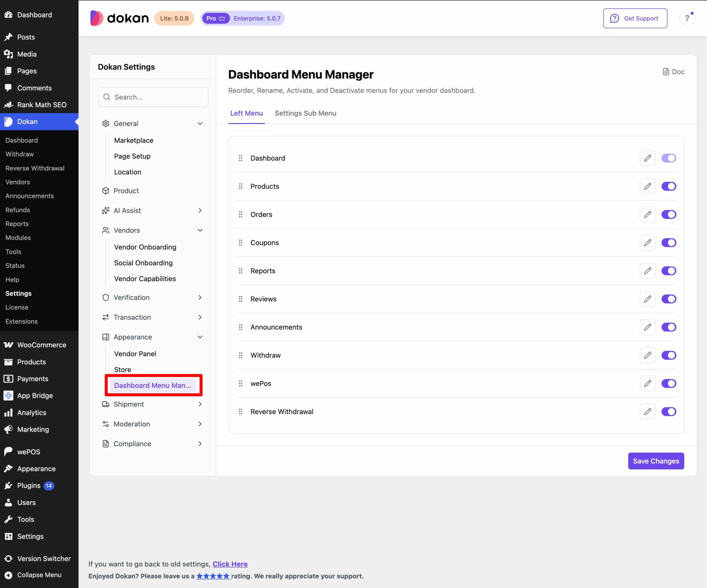This screenshot has width=707, height=588.
Task: Expand the Compliance section
Action: click(153, 444)
